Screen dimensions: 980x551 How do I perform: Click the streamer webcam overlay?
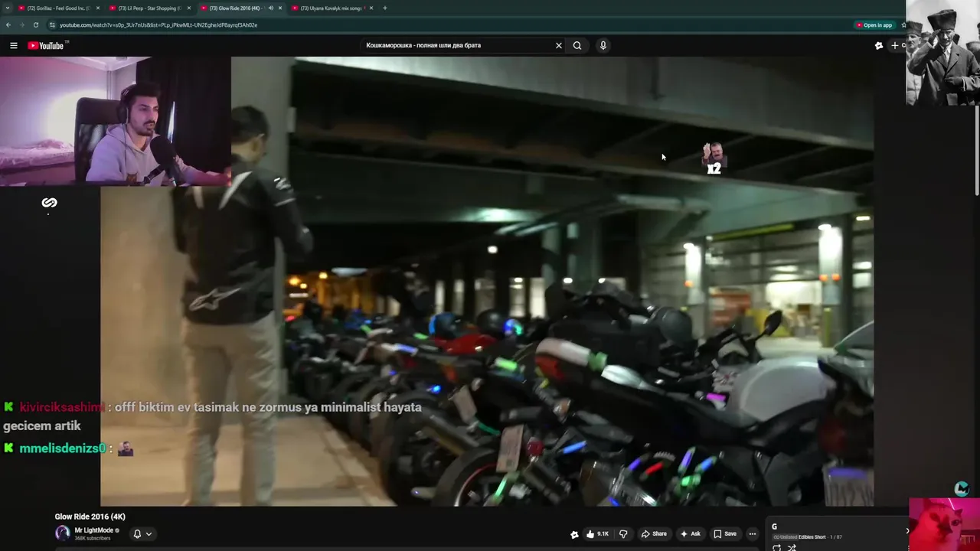click(115, 121)
